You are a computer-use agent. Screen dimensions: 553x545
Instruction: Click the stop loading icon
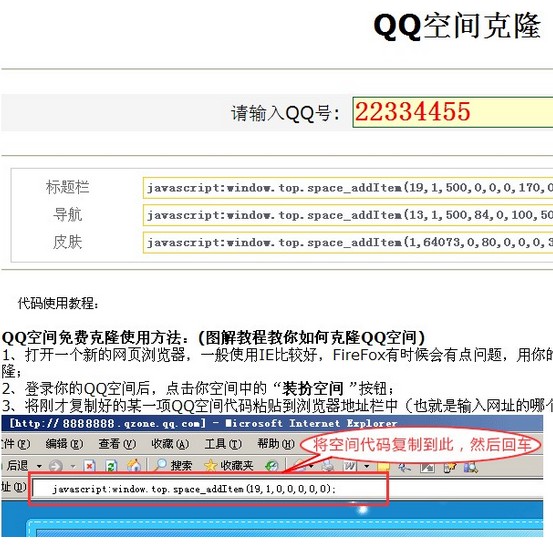(x=90, y=466)
